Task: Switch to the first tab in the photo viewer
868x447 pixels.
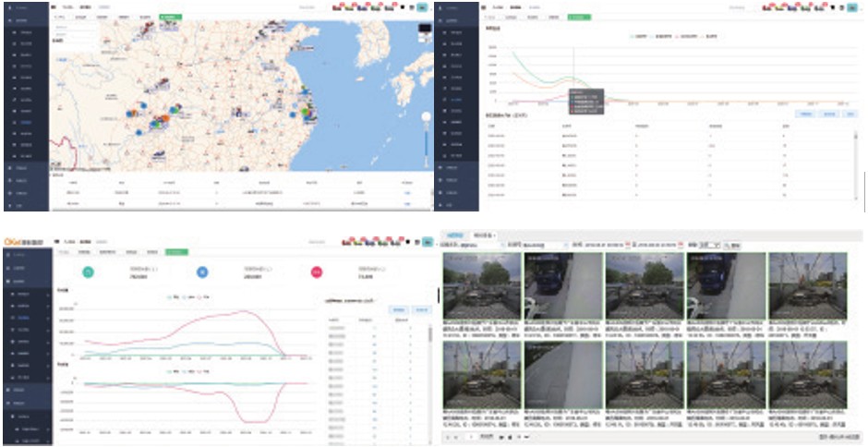Action: pyautogui.click(x=455, y=236)
